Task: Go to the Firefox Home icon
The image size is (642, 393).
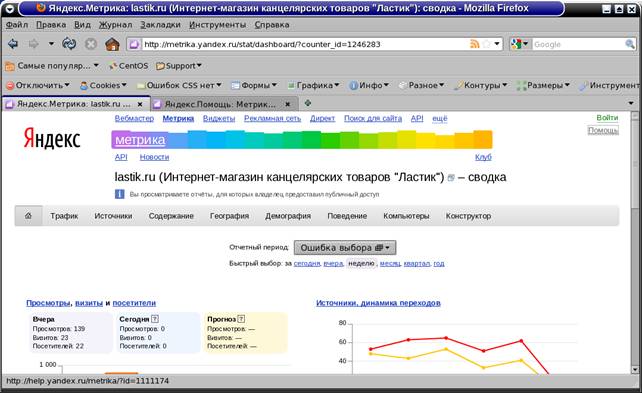Action: [x=112, y=44]
